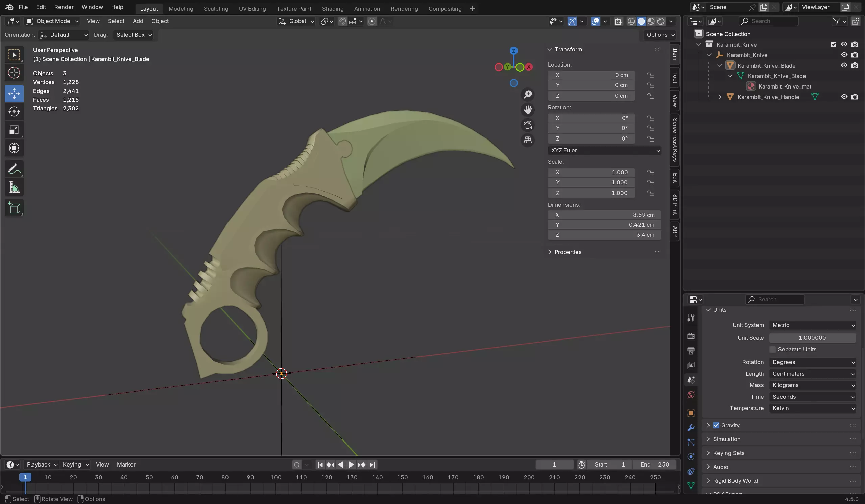Click the pan hand viewport icon

pos(528,110)
